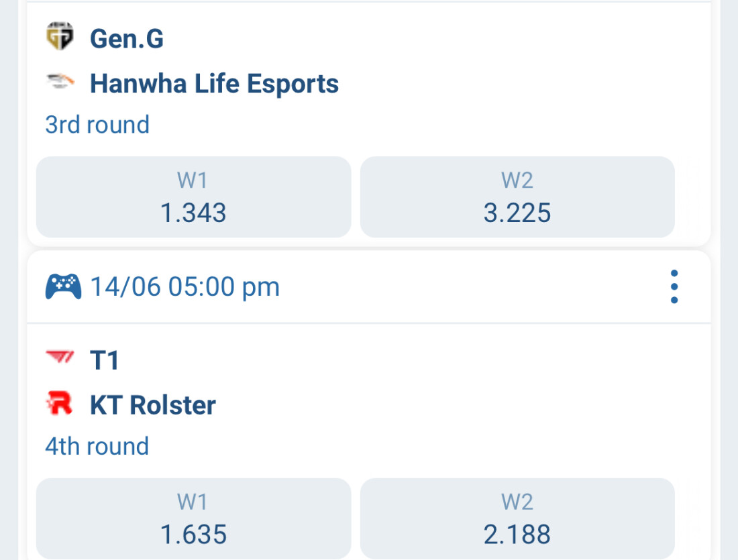Open the Hanwha Life Esports team name

click(x=214, y=84)
